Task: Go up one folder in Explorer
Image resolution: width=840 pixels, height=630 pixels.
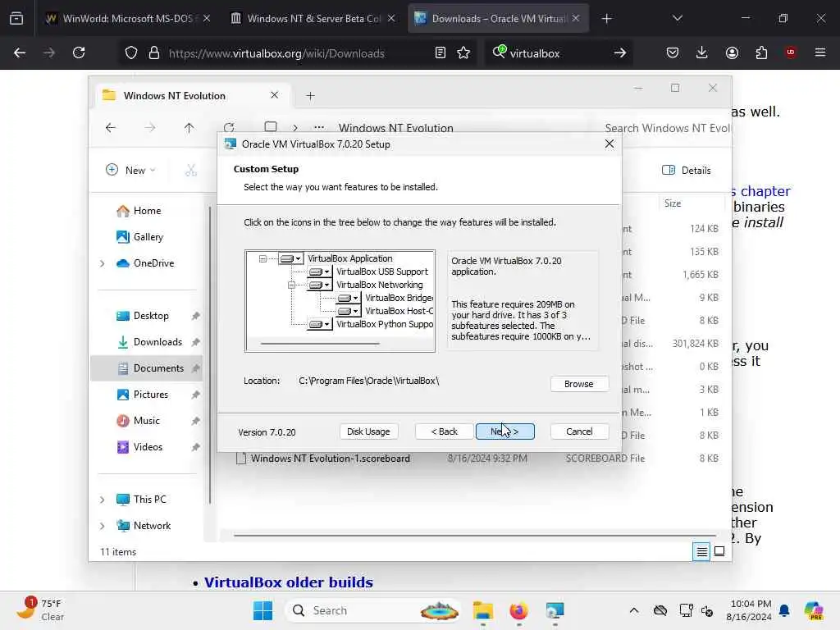Action: pos(189,128)
